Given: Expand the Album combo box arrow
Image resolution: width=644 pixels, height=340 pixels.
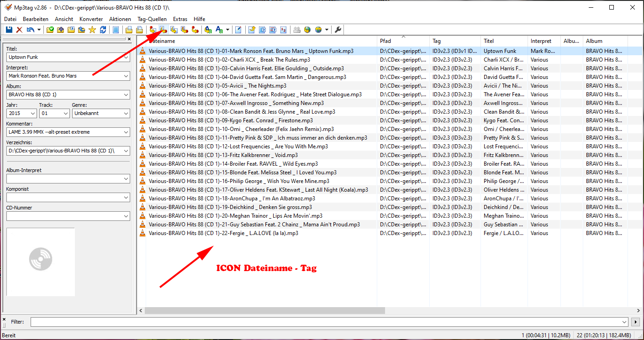Looking at the screenshot, I should click(x=126, y=95).
